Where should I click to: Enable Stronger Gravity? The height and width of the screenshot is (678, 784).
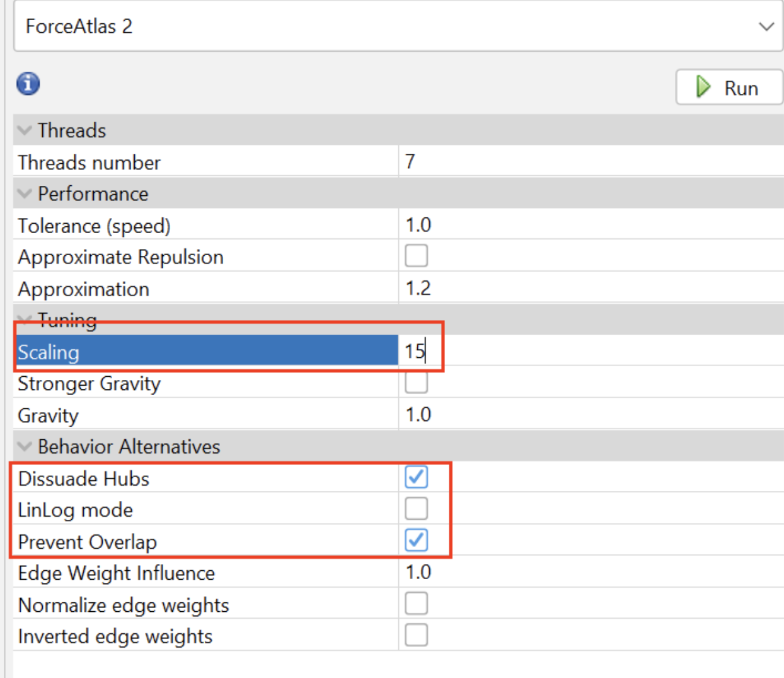(417, 382)
